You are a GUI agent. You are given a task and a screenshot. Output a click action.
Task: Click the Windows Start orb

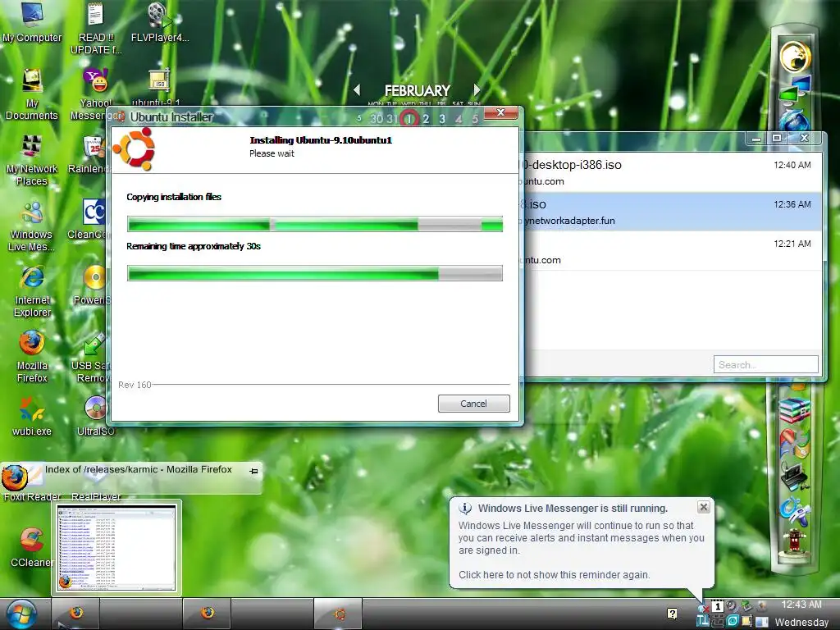point(21,614)
